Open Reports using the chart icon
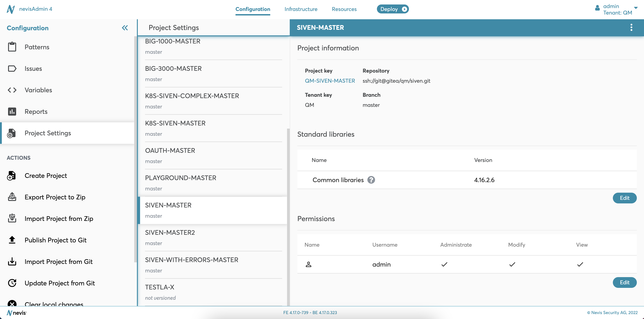The image size is (644, 319). pyautogui.click(x=12, y=112)
